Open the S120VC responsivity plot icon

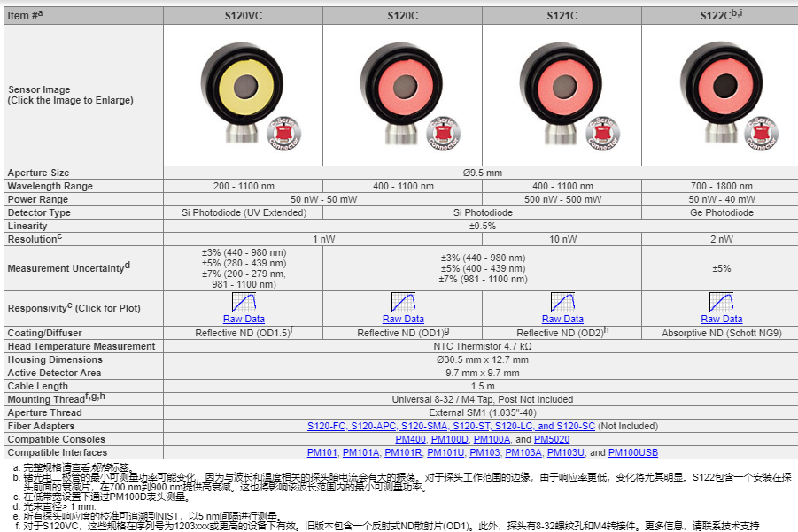(x=244, y=302)
